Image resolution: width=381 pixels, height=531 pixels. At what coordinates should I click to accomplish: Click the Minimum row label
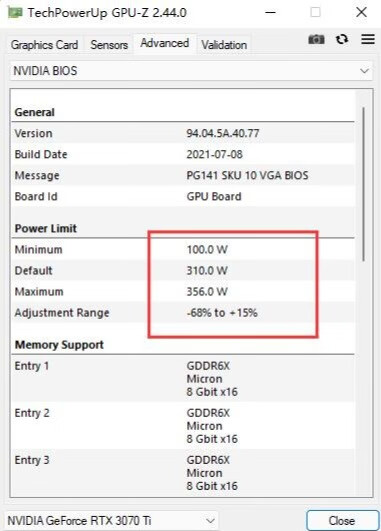pos(39,250)
